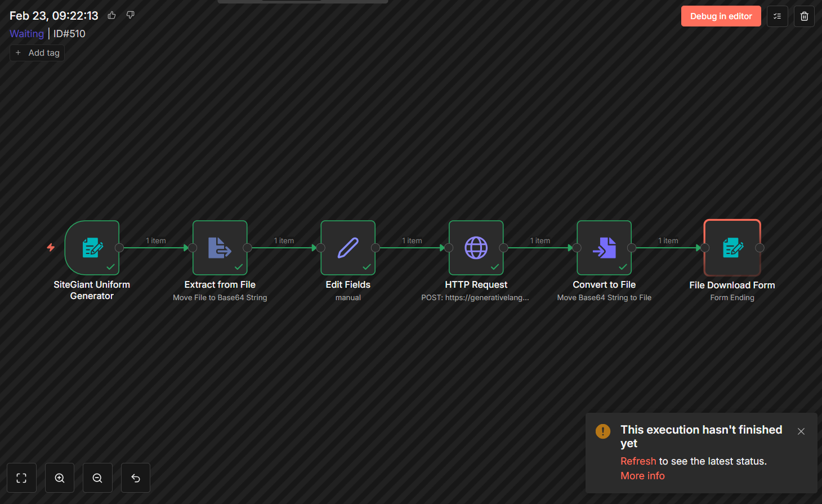Screen dimensions: 822x504
Task: Click the File Download Form output connector
Action: click(x=760, y=248)
